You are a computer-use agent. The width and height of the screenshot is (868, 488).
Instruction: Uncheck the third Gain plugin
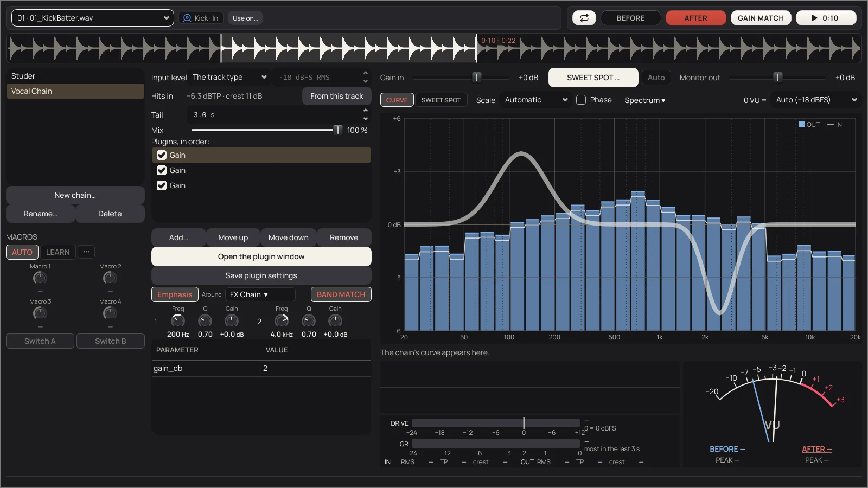[162, 185]
